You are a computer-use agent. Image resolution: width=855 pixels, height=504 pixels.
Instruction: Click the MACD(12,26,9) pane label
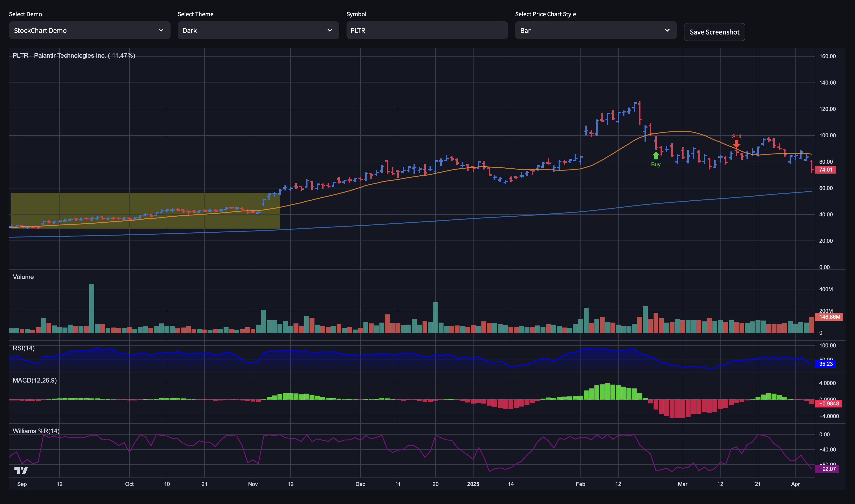(35, 380)
